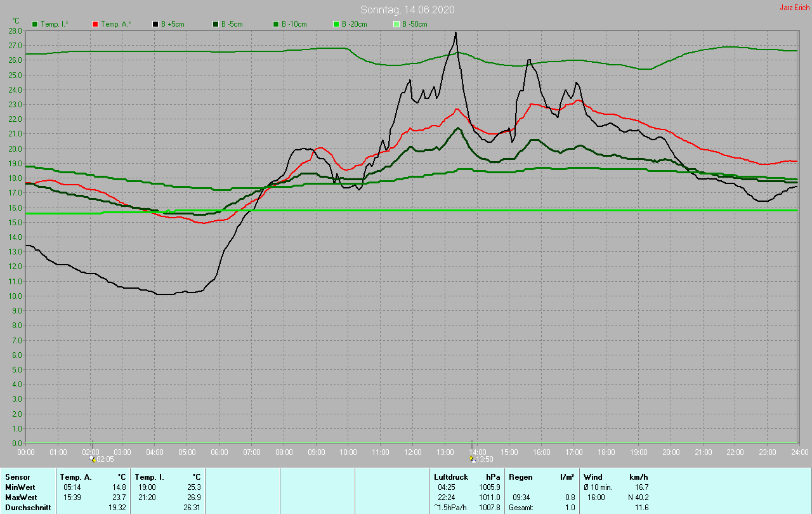The image size is (812, 514).
Task: Toggle the Temp. A.* series label
Action: 117,24
